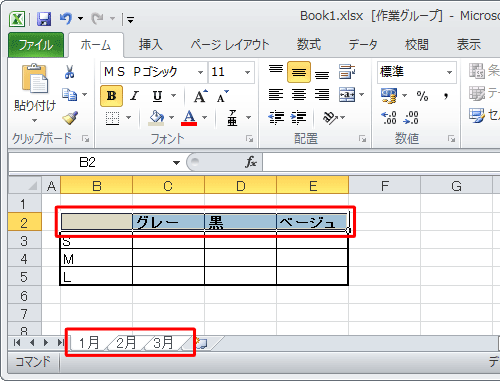Image resolution: width=500 pixels, height=381 pixels.
Task: Click Increase Decimal icon
Action: click(389, 118)
